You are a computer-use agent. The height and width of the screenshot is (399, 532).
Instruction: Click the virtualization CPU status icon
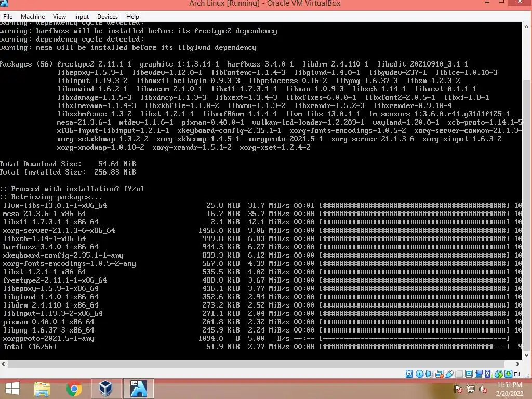488,374
